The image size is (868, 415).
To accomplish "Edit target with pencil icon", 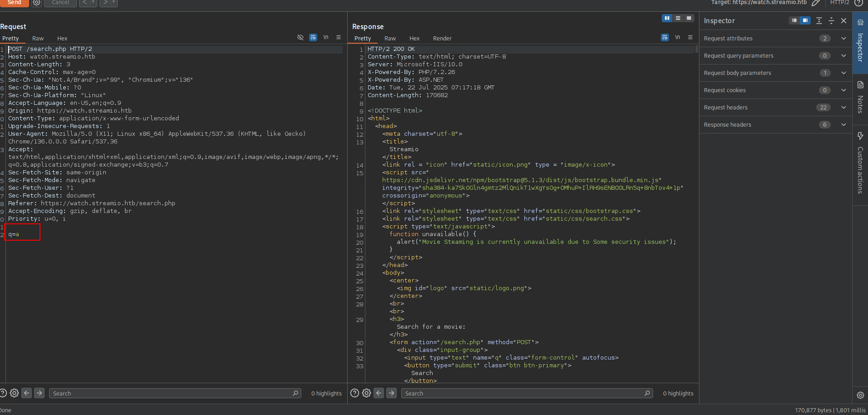I will click(816, 3).
